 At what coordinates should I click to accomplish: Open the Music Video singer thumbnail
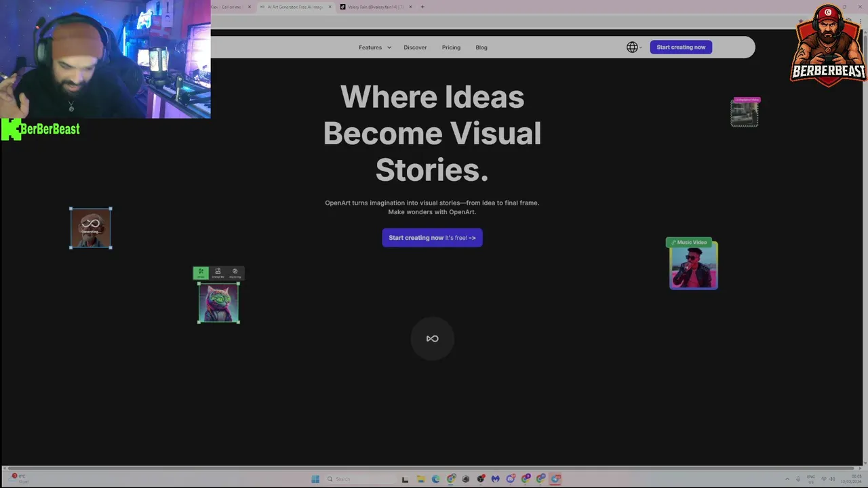point(694,267)
